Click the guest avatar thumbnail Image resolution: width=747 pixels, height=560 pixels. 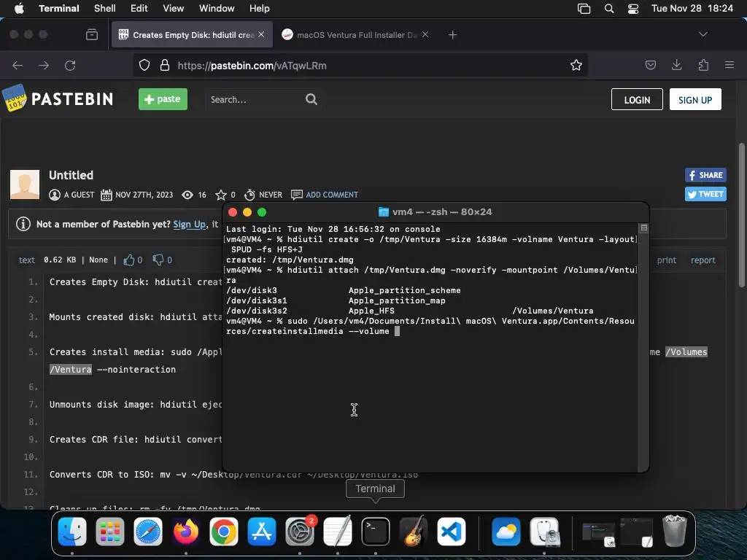[25, 184]
